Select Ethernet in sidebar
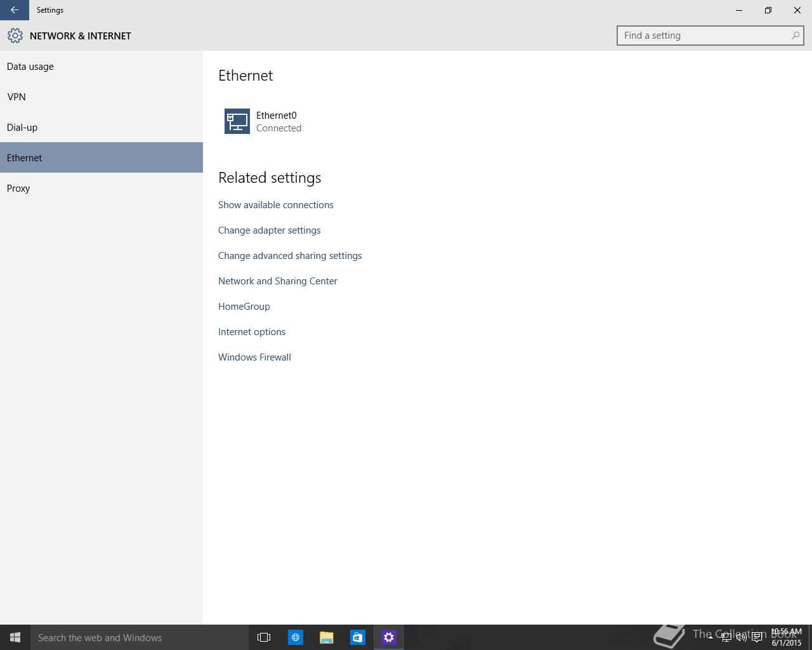Viewport: 812px width, 650px height. point(101,157)
